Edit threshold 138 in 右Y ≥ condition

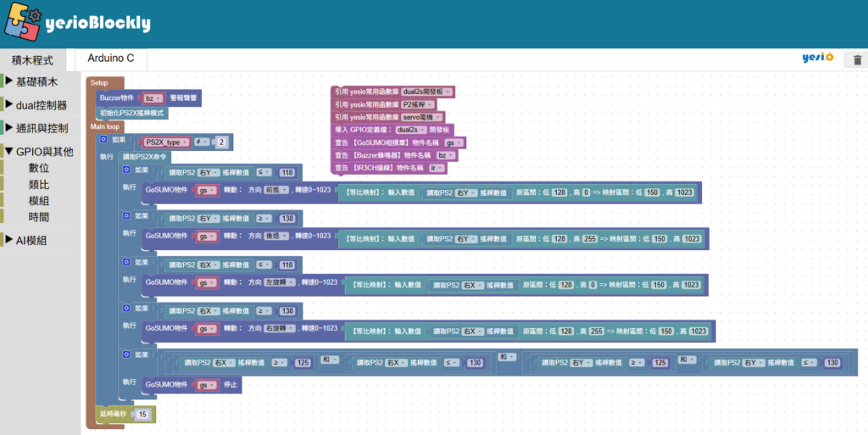pyautogui.click(x=287, y=219)
